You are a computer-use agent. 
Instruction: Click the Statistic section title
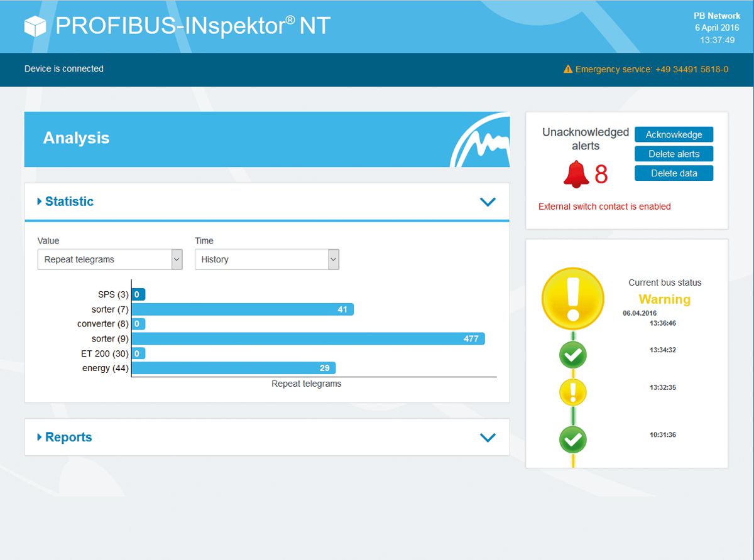(69, 202)
